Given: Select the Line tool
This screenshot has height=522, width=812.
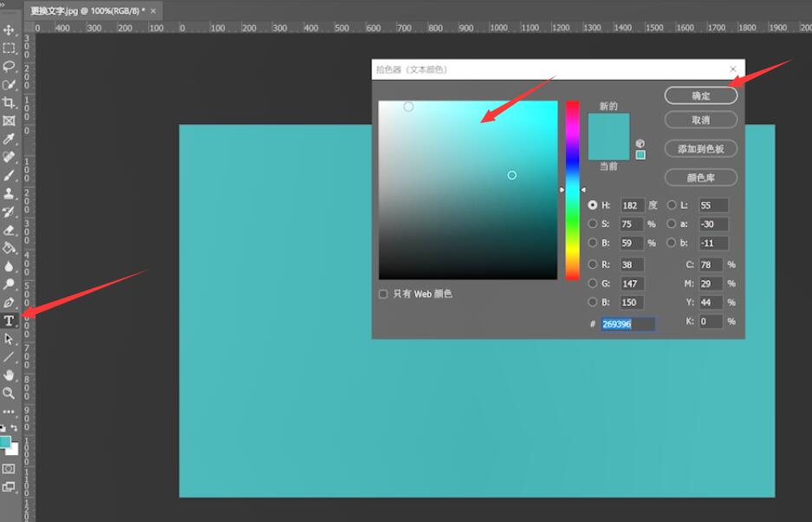Looking at the screenshot, I should [9, 356].
